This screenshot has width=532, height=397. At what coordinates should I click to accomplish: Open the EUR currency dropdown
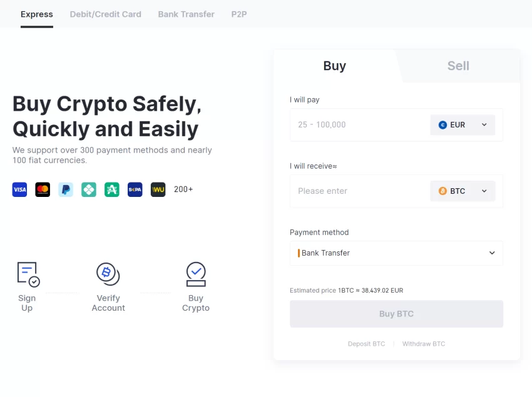click(x=463, y=125)
